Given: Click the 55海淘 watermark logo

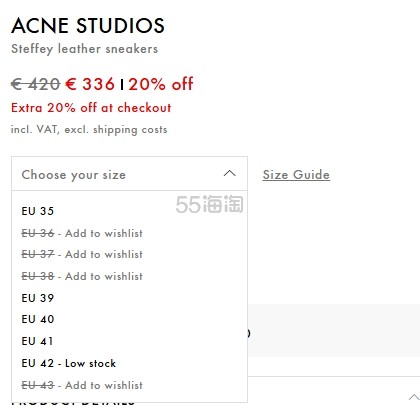Looking at the screenshot, I should 209,204.
